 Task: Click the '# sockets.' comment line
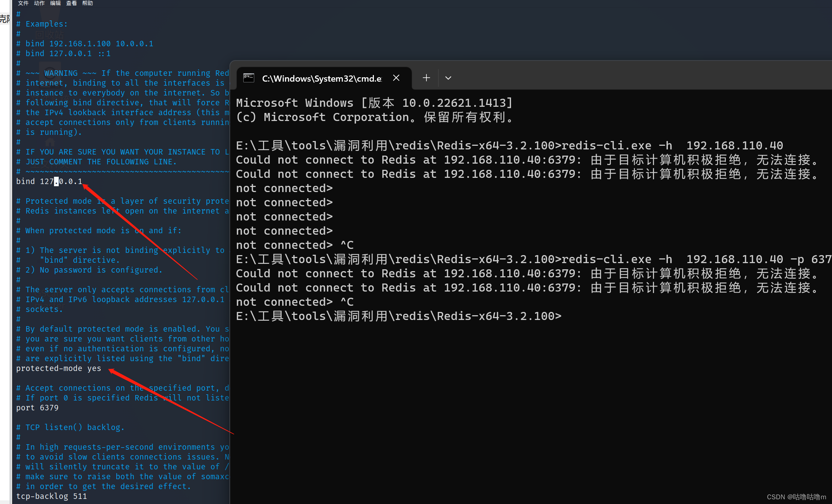(40, 309)
